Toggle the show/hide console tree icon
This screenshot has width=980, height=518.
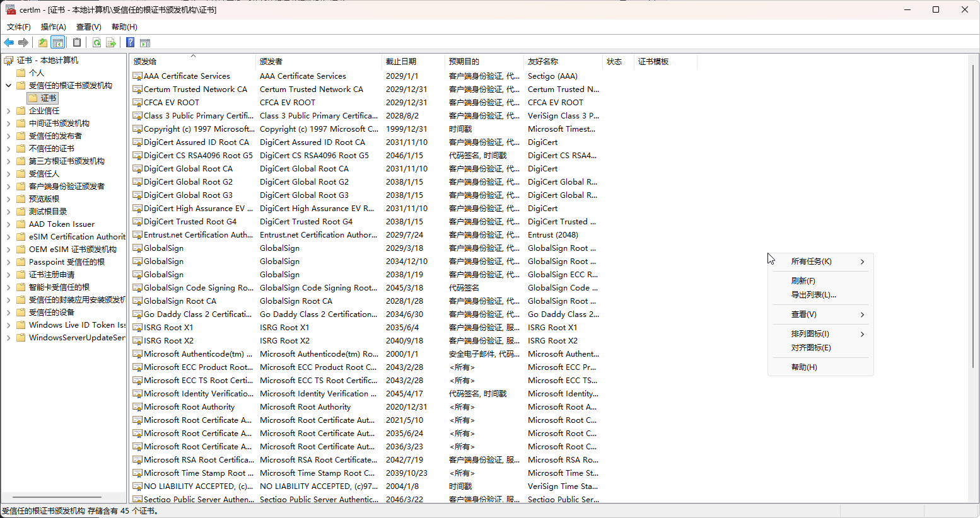tap(57, 43)
